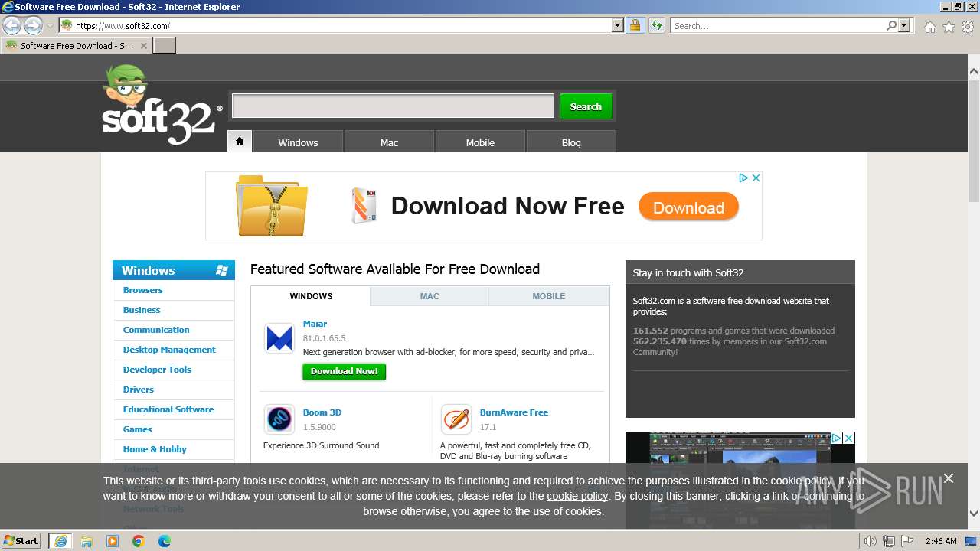The height and width of the screenshot is (551, 980).
Task: Click the Boom 3D app icon
Action: pos(279,419)
